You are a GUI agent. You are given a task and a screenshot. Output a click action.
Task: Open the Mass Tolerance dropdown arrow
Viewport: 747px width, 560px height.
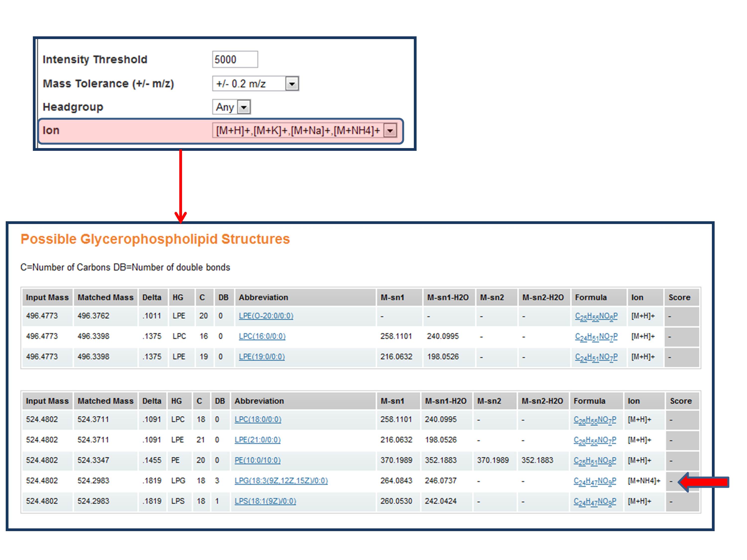[x=292, y=83]
